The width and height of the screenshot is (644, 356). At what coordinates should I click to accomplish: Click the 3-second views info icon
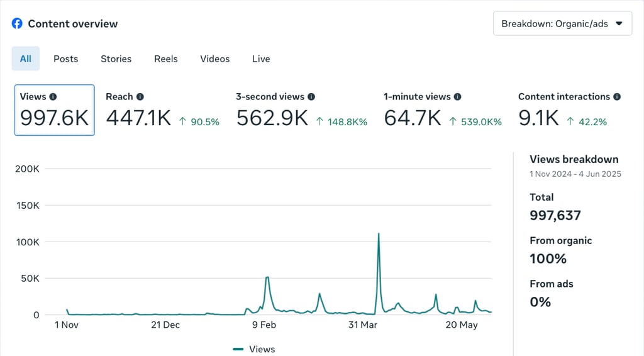click(x=311, y=96)
